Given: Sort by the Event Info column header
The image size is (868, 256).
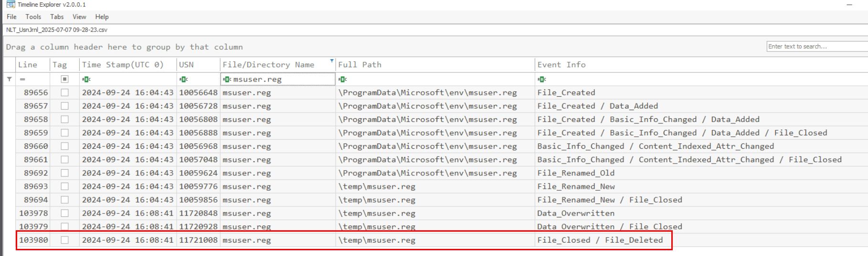Looking at the screenshot, I should tap(561, 65).
